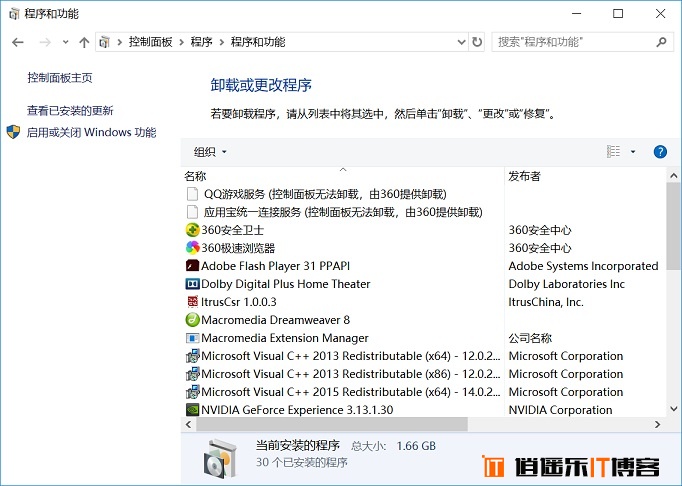Click the address bar Control Panel icon
Screen dimensions: 682x486
coord(104,42)
